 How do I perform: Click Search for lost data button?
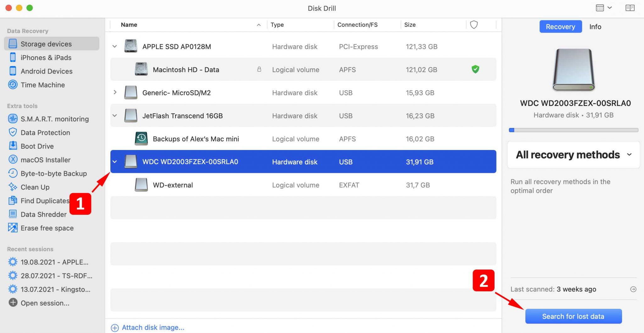pos(573,316)
